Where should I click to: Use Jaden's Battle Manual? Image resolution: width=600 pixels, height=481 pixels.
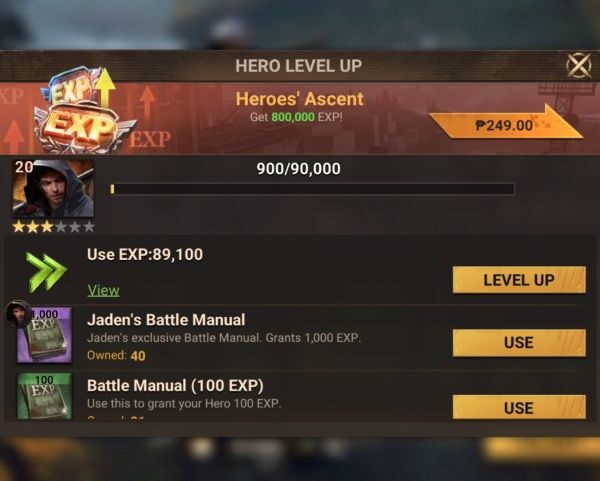[x=519, y=343]
